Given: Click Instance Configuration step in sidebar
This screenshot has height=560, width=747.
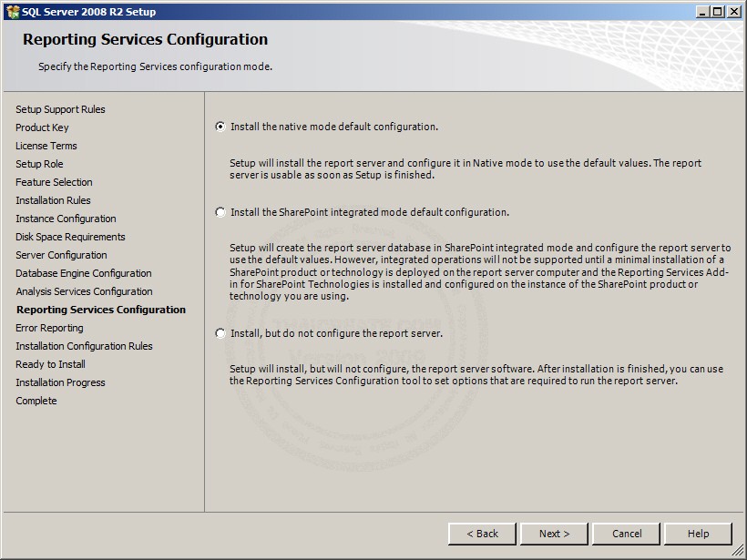Looking at the screenshot, I should [x=66, y=219].
